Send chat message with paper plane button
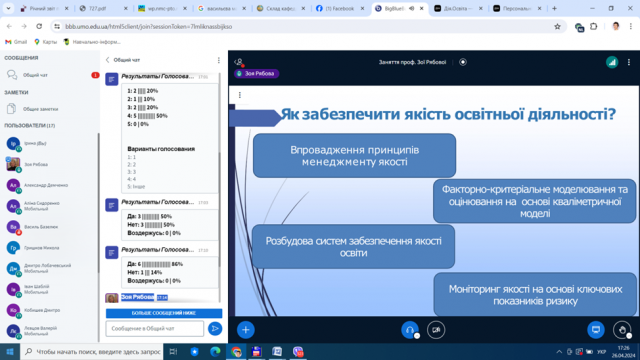This screenshot has height=360, width=640. coord(215,329)
